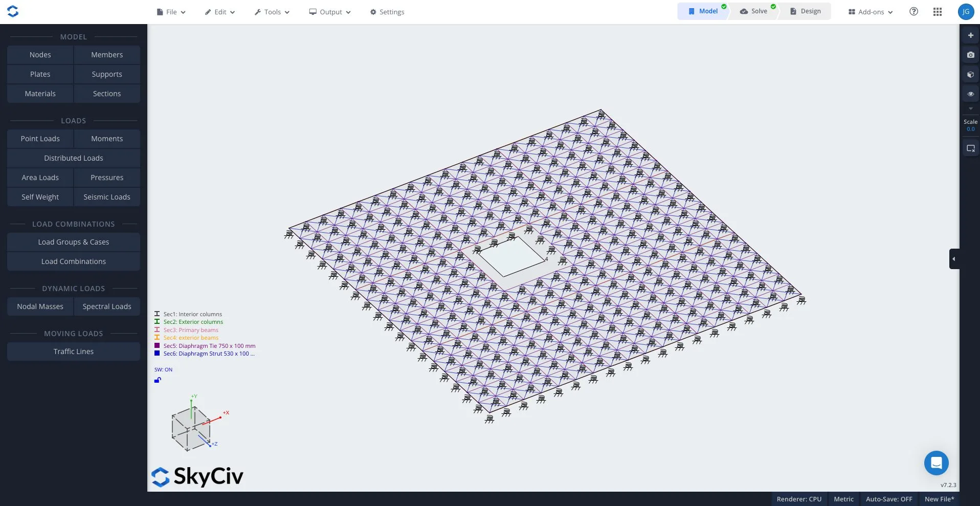This screenshot has width=980, height=506.
Task: Click the purple Sec5 Diaphragm Tie swatch
Action: [x=157, y=345]
